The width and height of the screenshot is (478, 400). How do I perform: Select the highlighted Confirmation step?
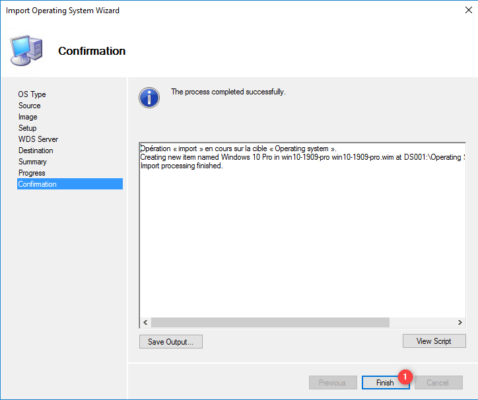70,184
